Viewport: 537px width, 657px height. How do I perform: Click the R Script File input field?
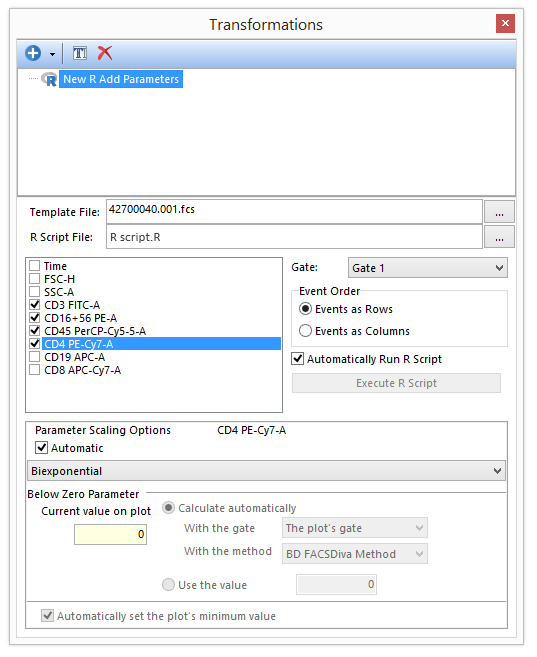pos(294,237)
